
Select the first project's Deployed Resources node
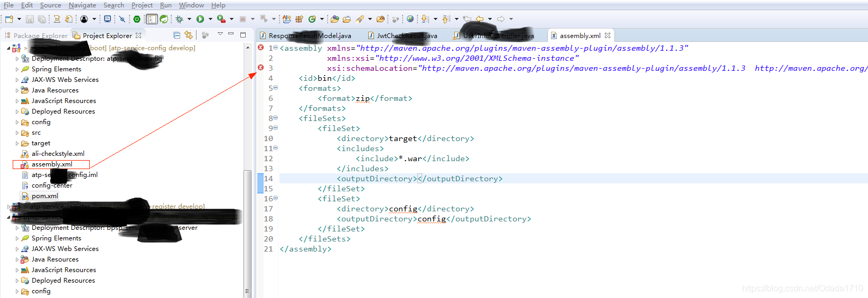[63, 111]
